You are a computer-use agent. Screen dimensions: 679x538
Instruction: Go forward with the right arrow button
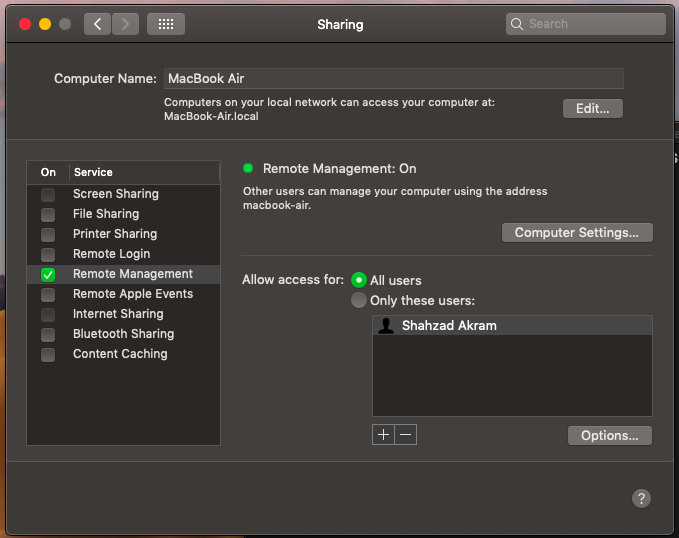tap(126, 24)
